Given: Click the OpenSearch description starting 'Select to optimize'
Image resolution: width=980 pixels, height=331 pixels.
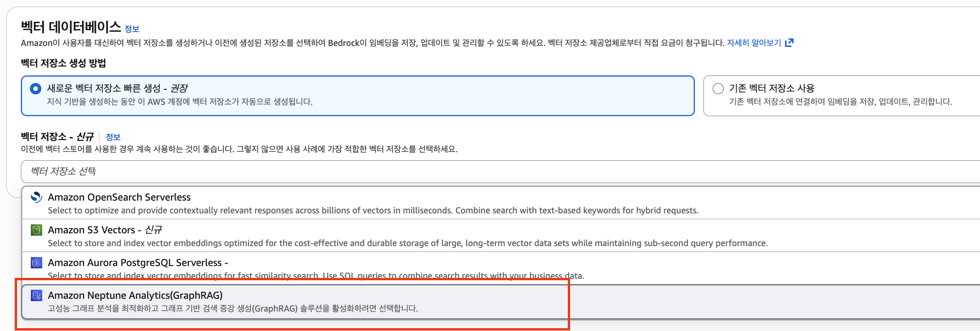Looking at the screenshot, I should pos(373,211).
